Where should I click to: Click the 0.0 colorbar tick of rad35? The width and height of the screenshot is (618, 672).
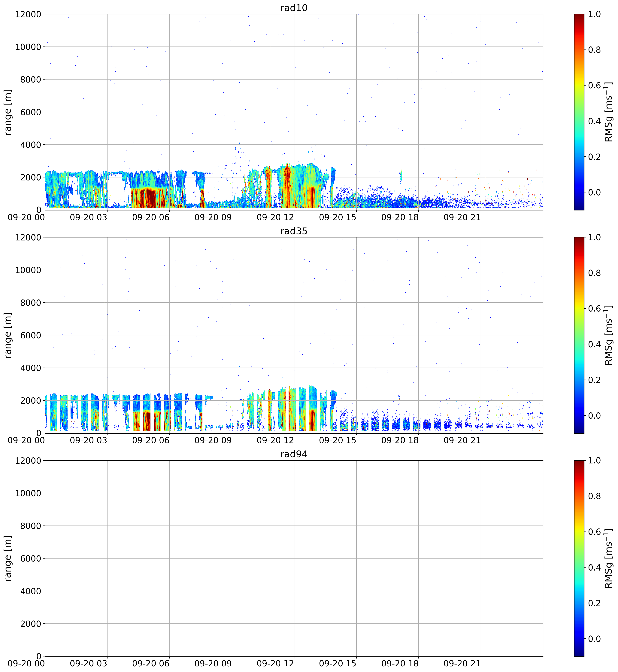tap(594, 416)
